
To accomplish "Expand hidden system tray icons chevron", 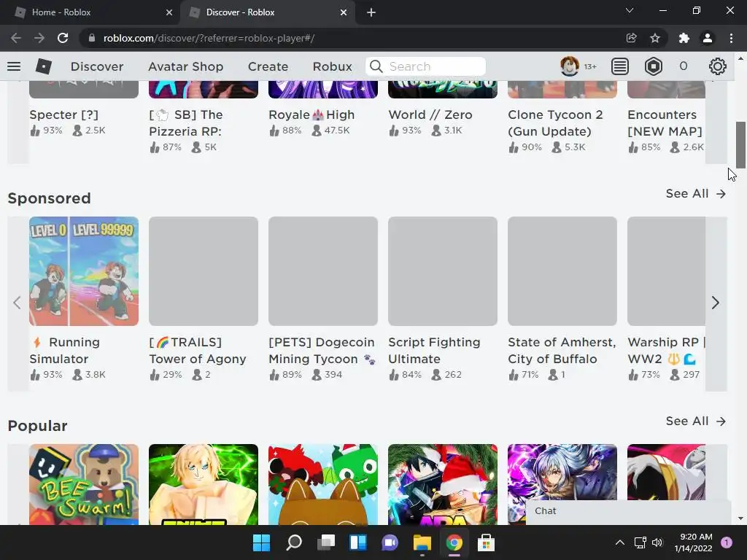I will click(x=620, y=542).
